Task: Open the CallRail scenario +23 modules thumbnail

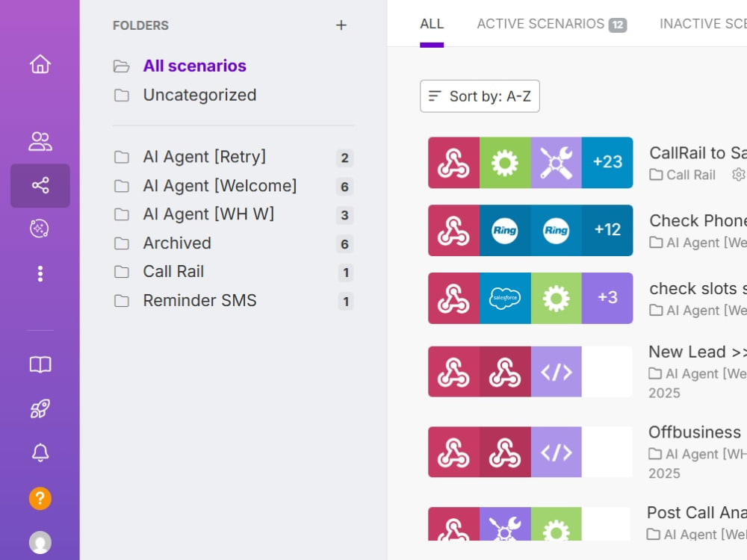Action: pyautogui.click(x=530, y=163)
